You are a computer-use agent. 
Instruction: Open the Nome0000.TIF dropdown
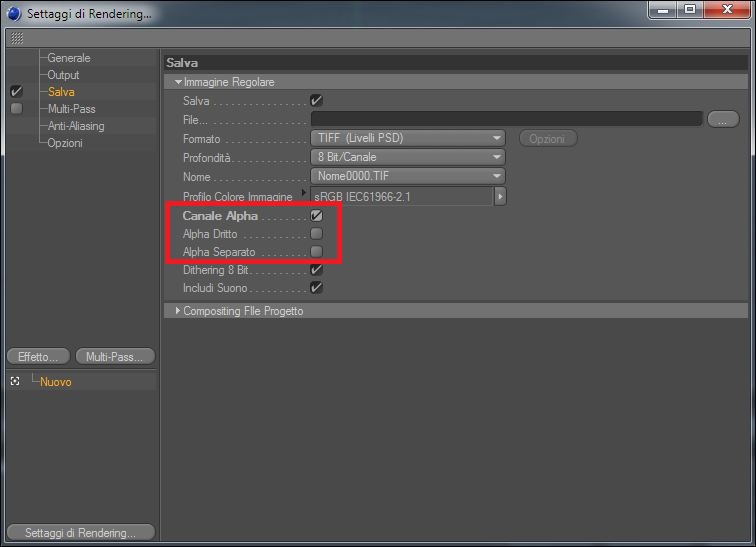408,176
